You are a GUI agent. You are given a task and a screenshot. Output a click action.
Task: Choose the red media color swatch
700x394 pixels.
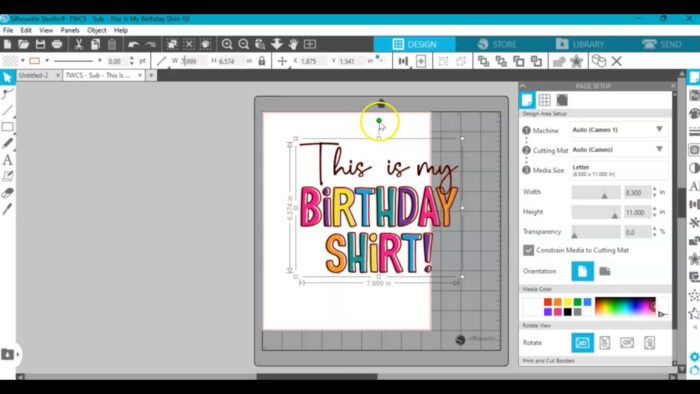(x=548, y=302)
